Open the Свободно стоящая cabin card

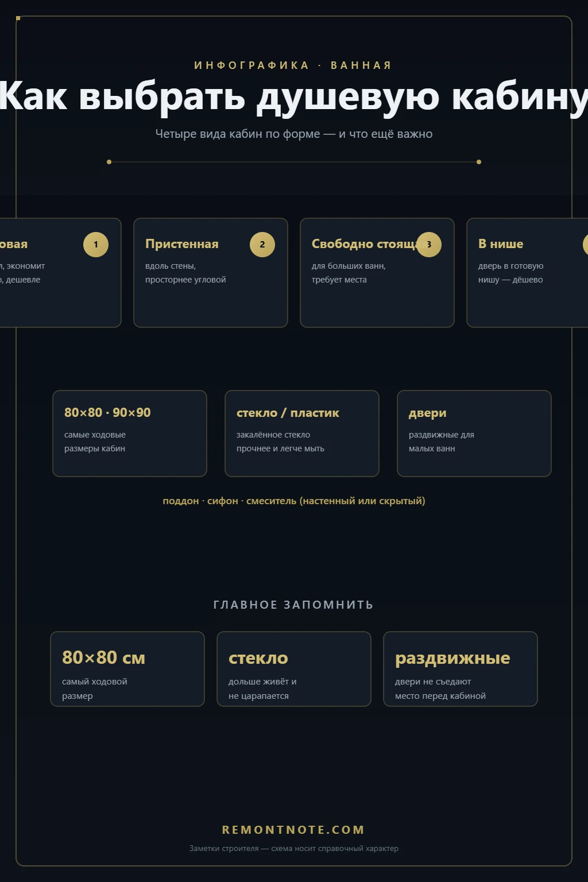pos(377,273)
